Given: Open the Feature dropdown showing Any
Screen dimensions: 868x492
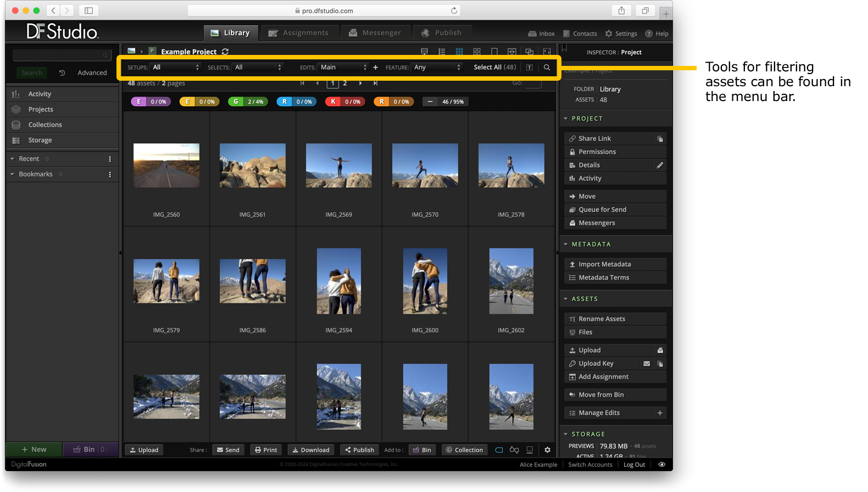Looking at the screenshot, I should click(x=437, y=68).
